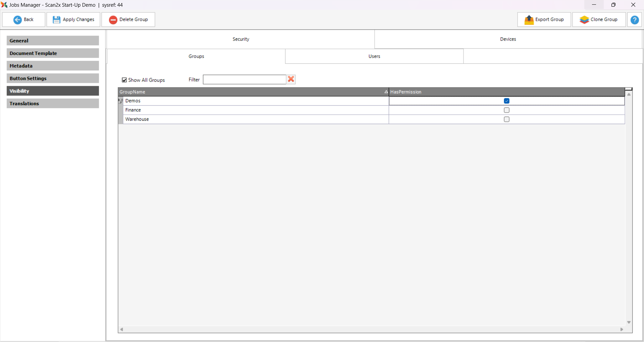Enable permission for the Finance group
The image size is (644, 342).
(x=506, y=110)
